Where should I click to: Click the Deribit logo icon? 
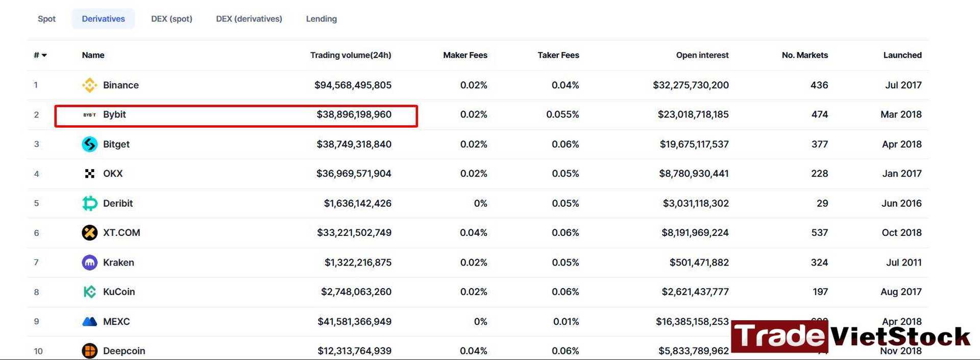point(89,203)
